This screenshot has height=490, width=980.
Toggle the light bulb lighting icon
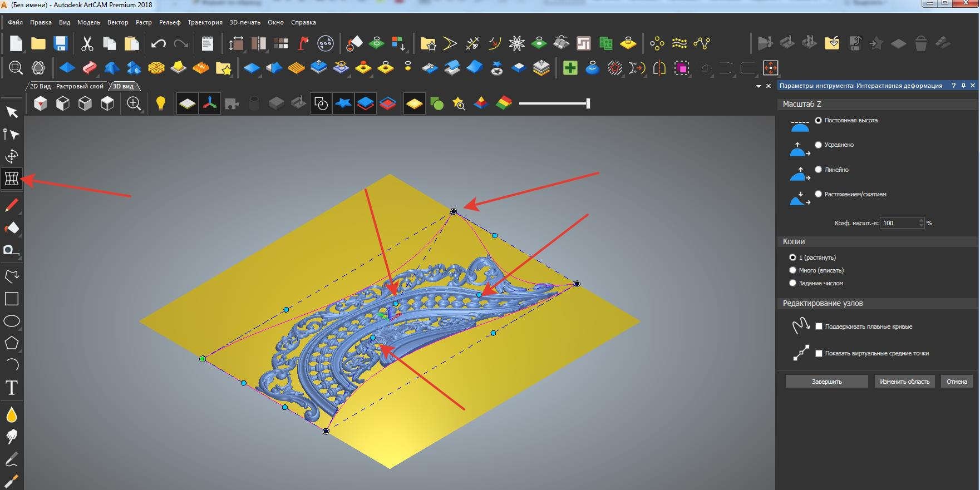160,103
